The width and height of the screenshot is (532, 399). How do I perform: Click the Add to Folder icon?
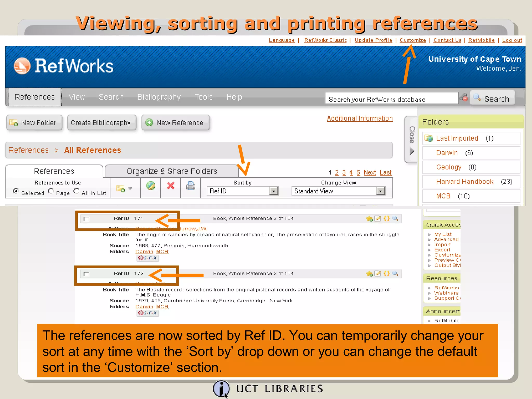pos(121,188)
